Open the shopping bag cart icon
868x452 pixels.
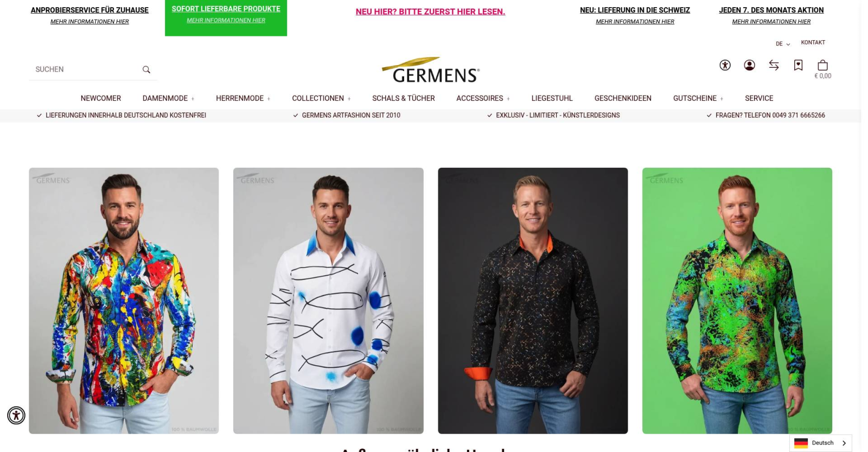pos(822,66)
